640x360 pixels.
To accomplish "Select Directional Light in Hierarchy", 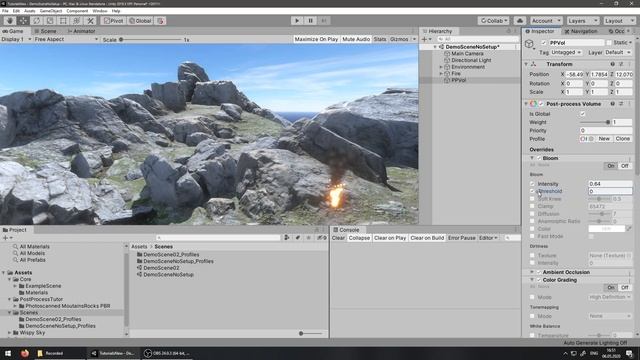I will [471, 60].
